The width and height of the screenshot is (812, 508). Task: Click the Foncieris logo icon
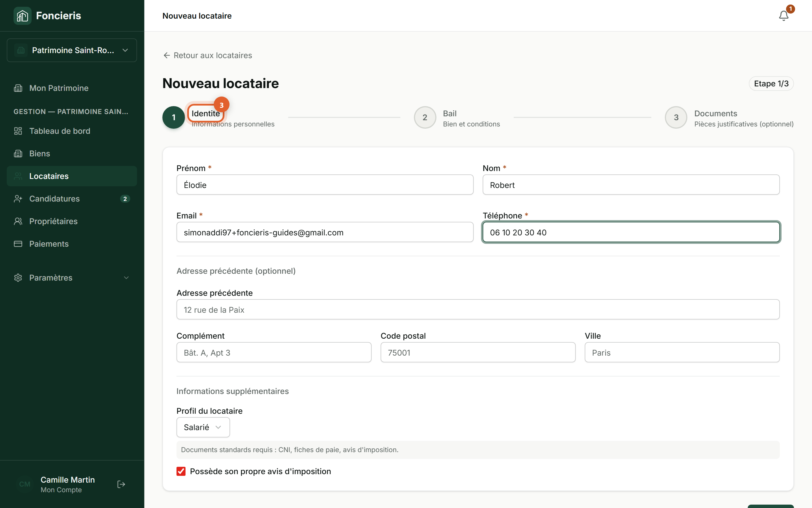coord(22,16)
